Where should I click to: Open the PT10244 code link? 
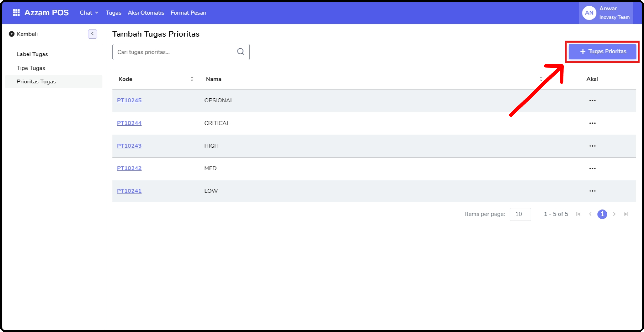129,123
